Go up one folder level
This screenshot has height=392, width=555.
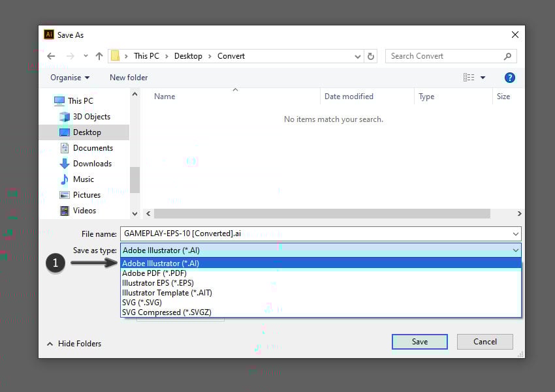coord(99,56)
